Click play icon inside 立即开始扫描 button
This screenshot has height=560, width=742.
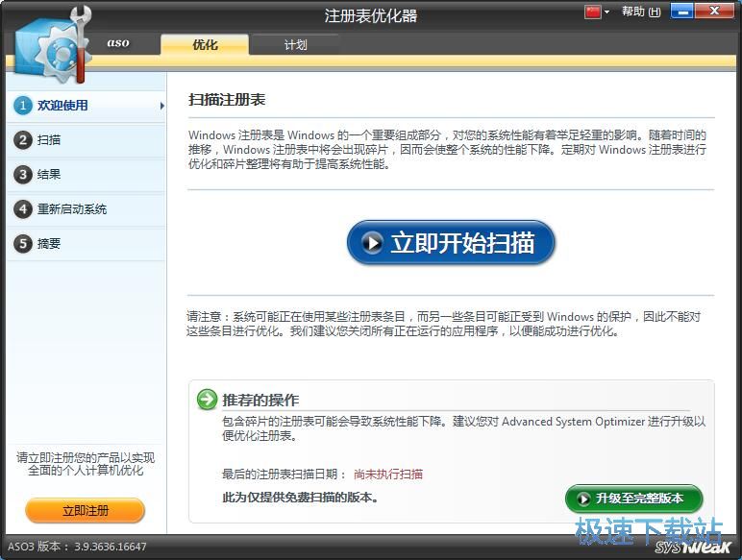[372, 243]
